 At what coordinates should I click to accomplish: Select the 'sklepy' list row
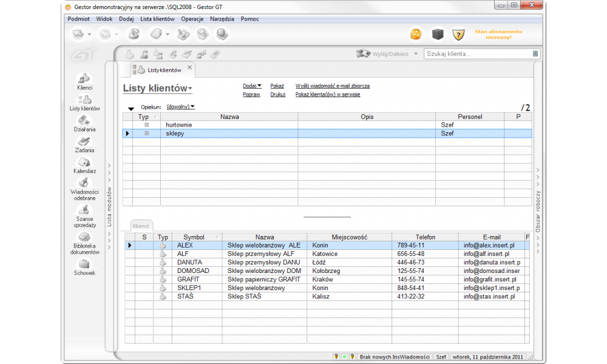pos(327,133)
